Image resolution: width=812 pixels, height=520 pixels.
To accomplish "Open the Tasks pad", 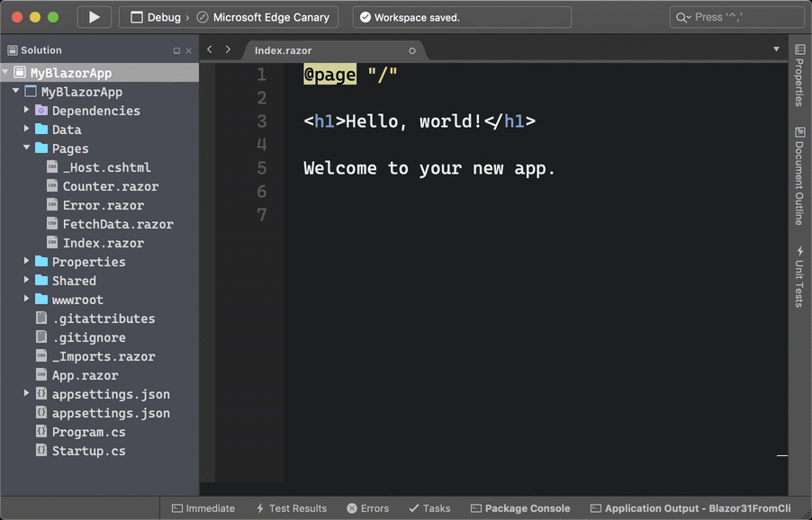I will [429, 508].
